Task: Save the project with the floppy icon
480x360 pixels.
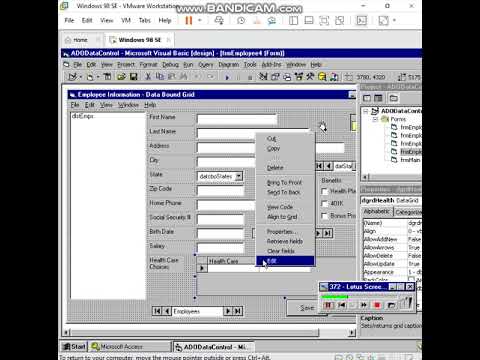Action: 134,77
